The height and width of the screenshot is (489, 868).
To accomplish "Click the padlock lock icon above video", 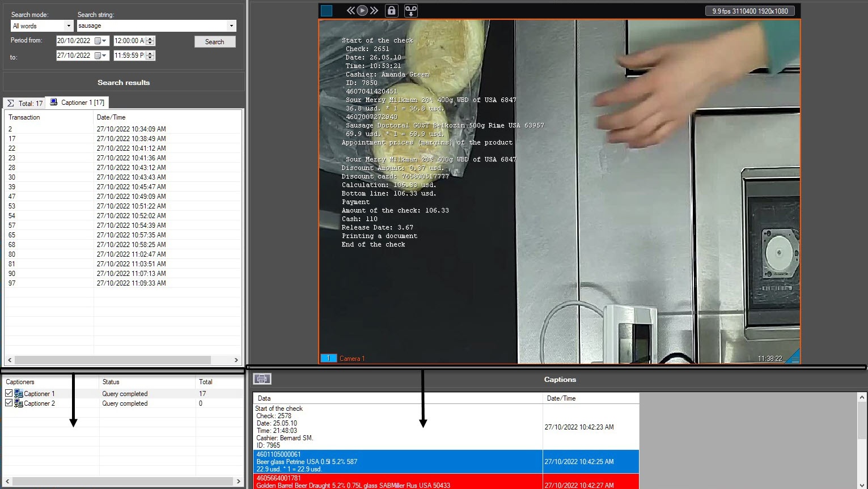I will tap(391, 11).
